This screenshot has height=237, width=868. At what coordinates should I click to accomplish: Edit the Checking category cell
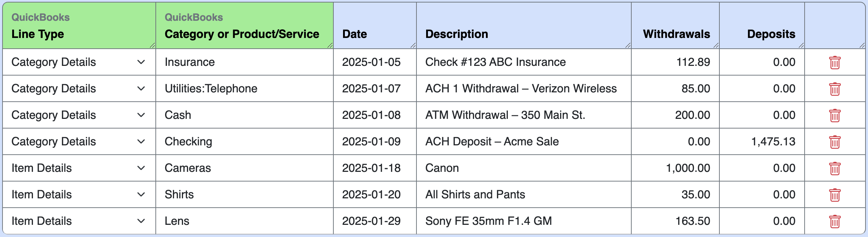(x=245, y=141)
